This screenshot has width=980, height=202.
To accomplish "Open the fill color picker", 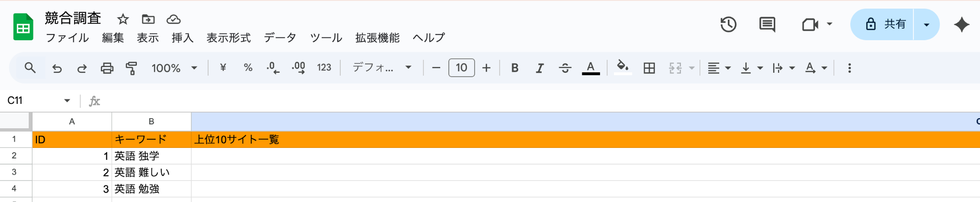I will 622,67.
